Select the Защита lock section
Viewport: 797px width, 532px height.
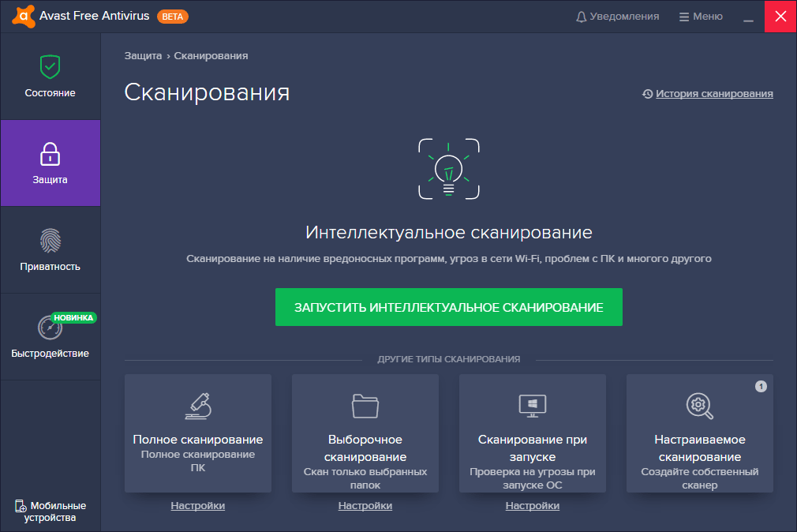(51, 163)
